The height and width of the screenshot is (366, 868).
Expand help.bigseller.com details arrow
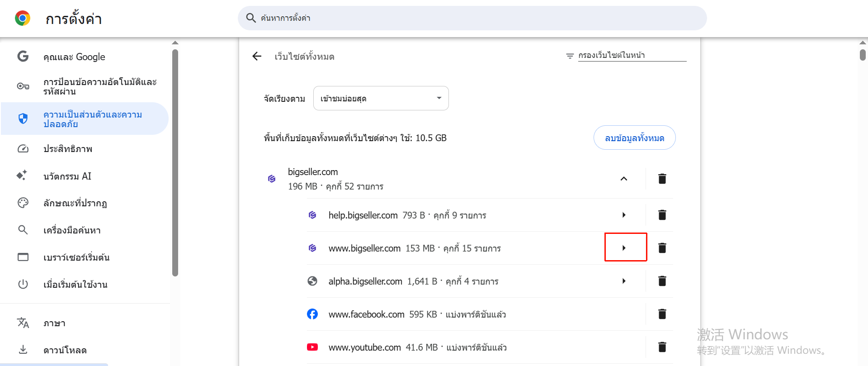click(x=624, y=215)
